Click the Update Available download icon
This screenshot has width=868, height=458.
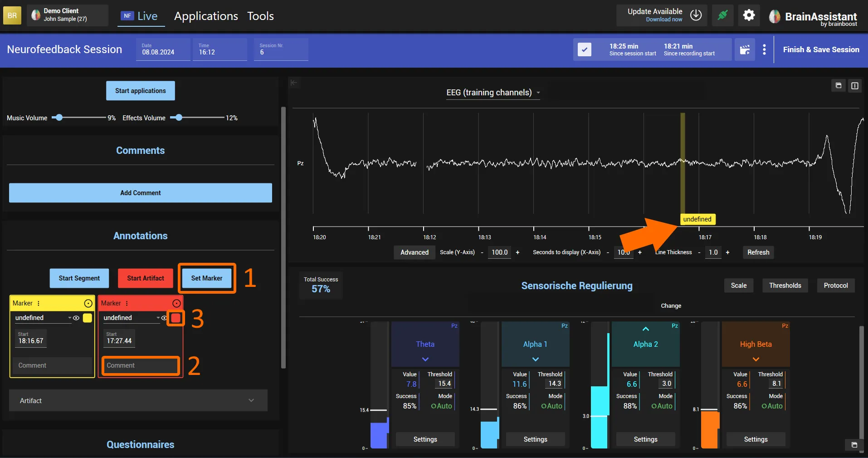[x=696, y=15]
